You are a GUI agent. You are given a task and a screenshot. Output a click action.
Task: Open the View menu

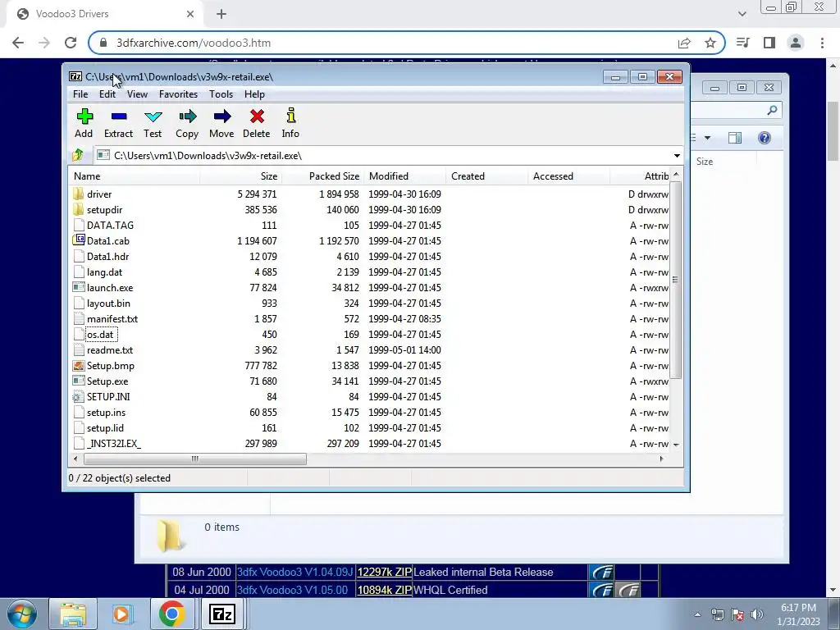coord(137,94)
